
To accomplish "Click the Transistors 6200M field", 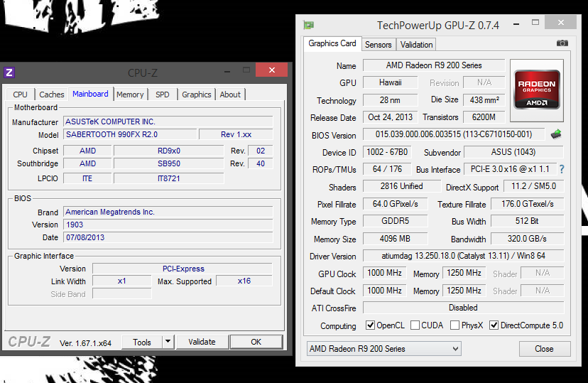I will [484, 117].
